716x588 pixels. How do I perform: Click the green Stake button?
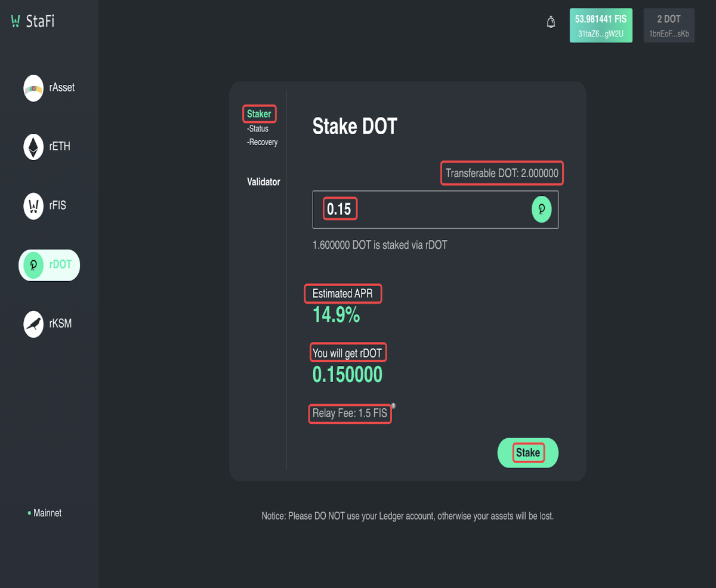coord(528,453)
